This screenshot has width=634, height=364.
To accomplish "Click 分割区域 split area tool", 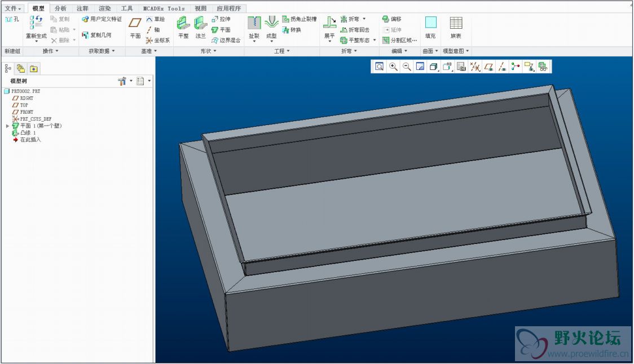I will coord(399,41).
